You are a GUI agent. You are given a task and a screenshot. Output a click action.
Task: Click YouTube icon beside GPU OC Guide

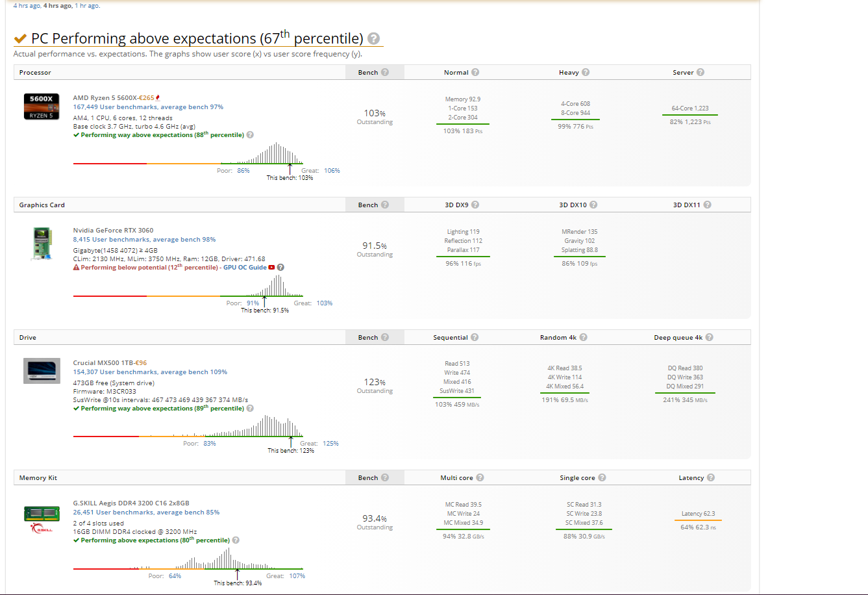271,267
